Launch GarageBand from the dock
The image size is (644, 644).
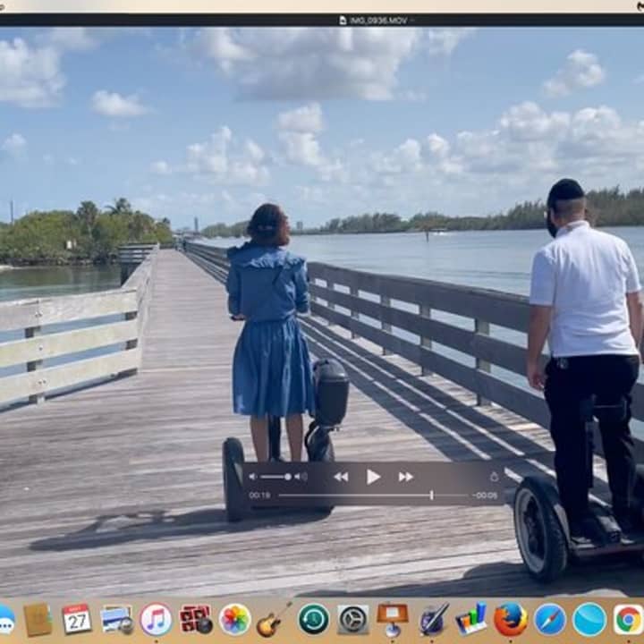[274, 619]
